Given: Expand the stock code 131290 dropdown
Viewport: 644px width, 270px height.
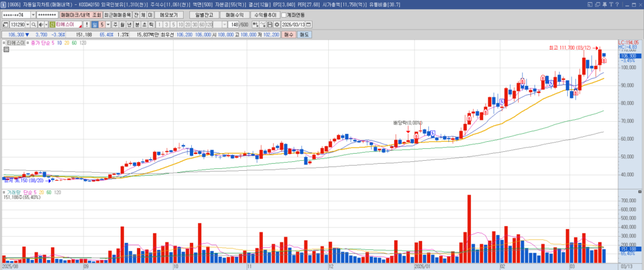Looking at the screenshot, I should point(26,24).
